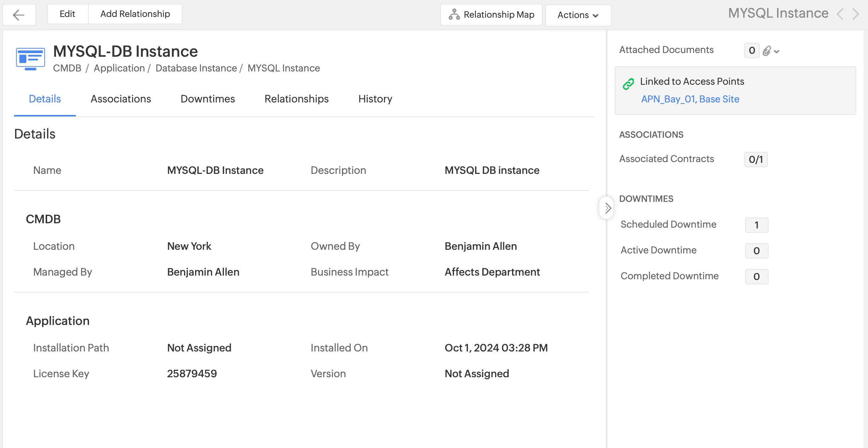Click Scheduled Downtime count badge

(756, 225)
